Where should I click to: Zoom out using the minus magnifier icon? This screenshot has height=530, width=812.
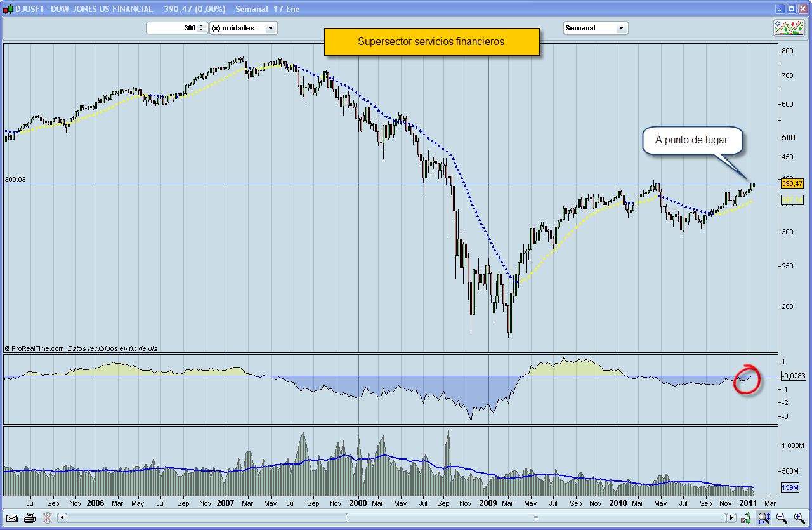781,518
